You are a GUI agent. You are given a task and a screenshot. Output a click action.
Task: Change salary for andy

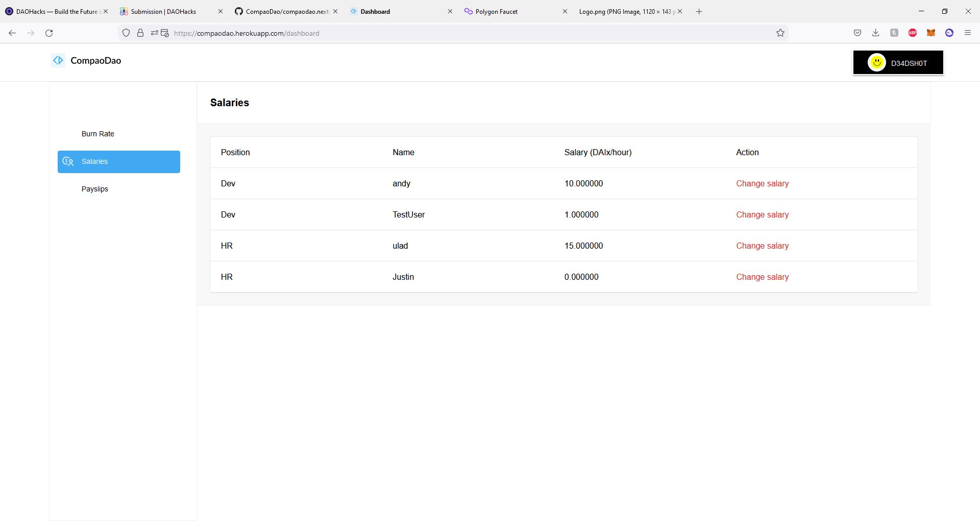pos(762,183)
